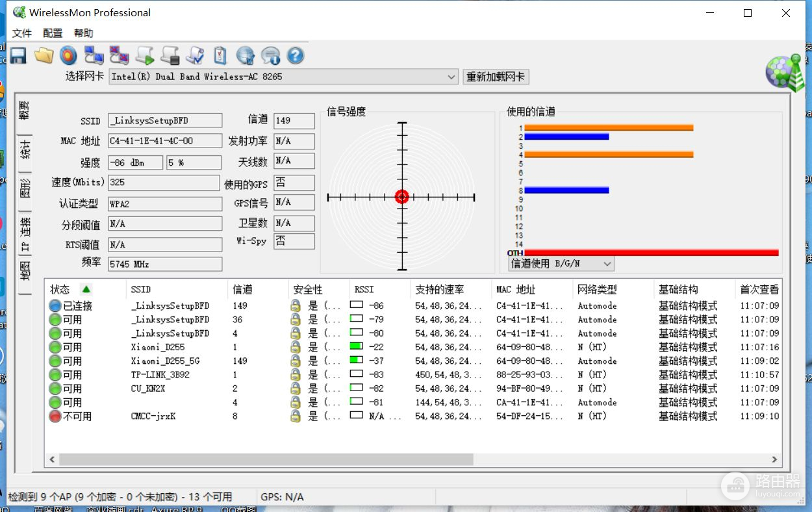Image resolution: width=812 pixels, height=512 pixels.
Task: Start logging with the green play scroll icon
Action: point(145,56)
